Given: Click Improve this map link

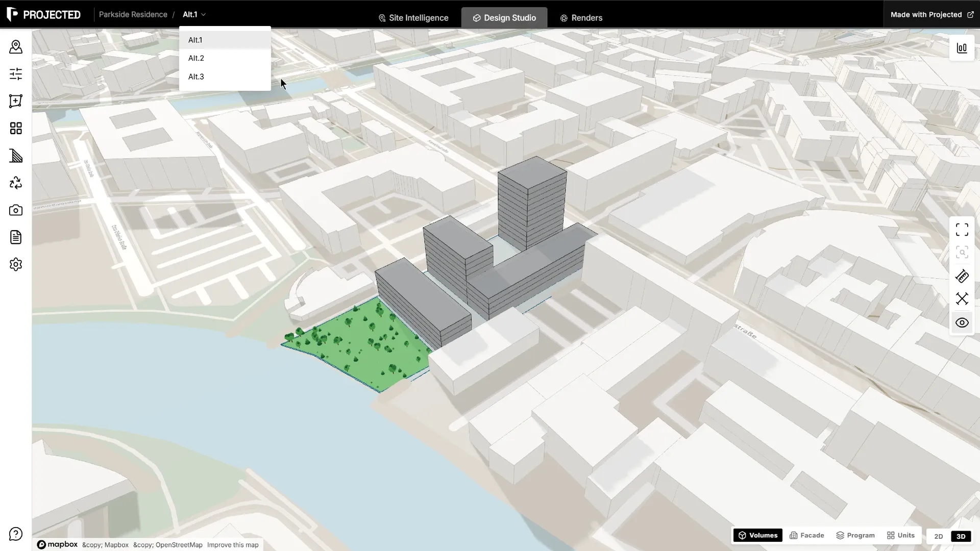Looking at the screenshot, I should click(233, 545).
